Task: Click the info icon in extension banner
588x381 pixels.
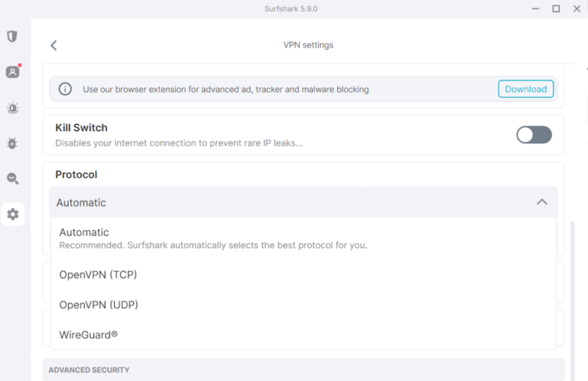Action: (x=65, y=90)
